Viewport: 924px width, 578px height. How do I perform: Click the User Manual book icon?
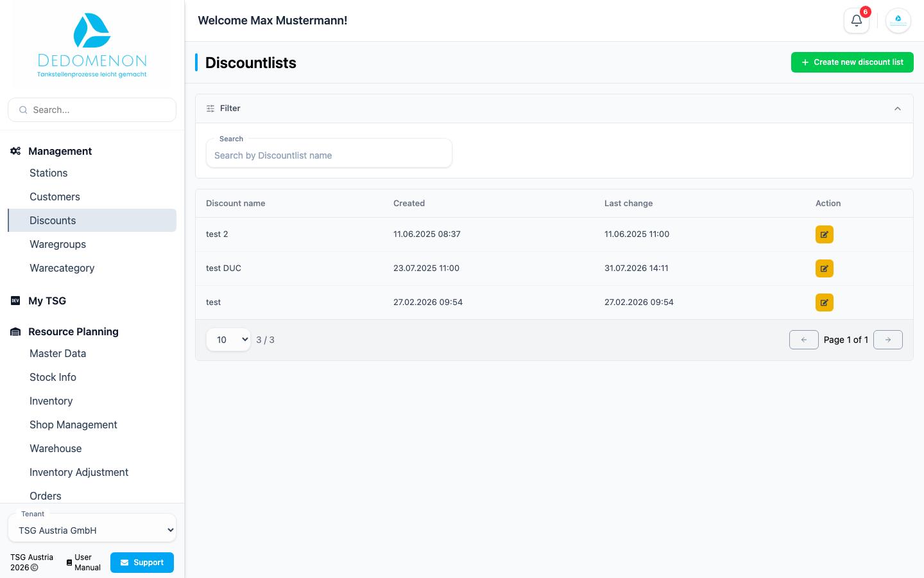pyautogui.click(x=69, y=563)
